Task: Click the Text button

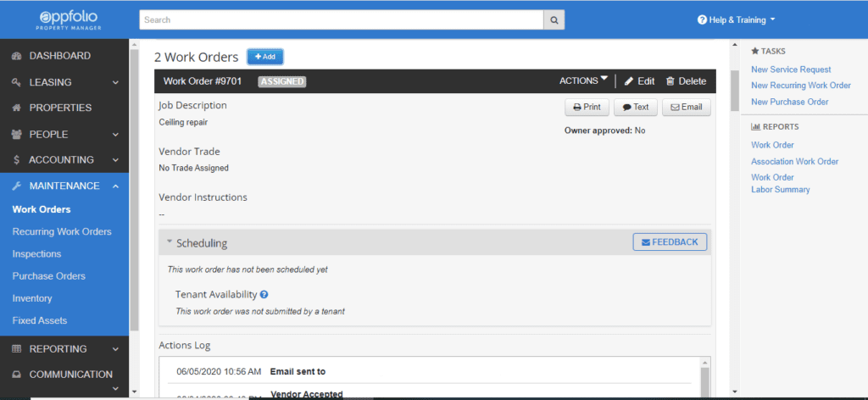Action: [636, 108]
